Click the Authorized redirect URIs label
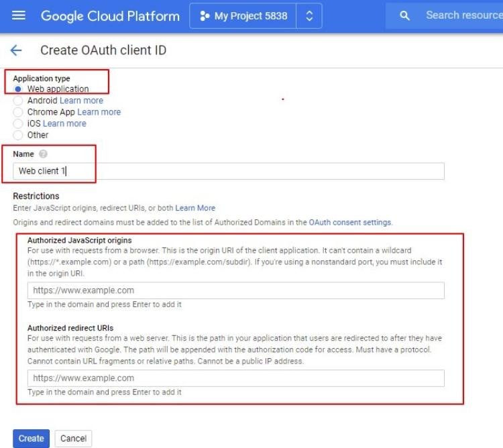The width and height of the screenshot is (503, 448). 70,328
